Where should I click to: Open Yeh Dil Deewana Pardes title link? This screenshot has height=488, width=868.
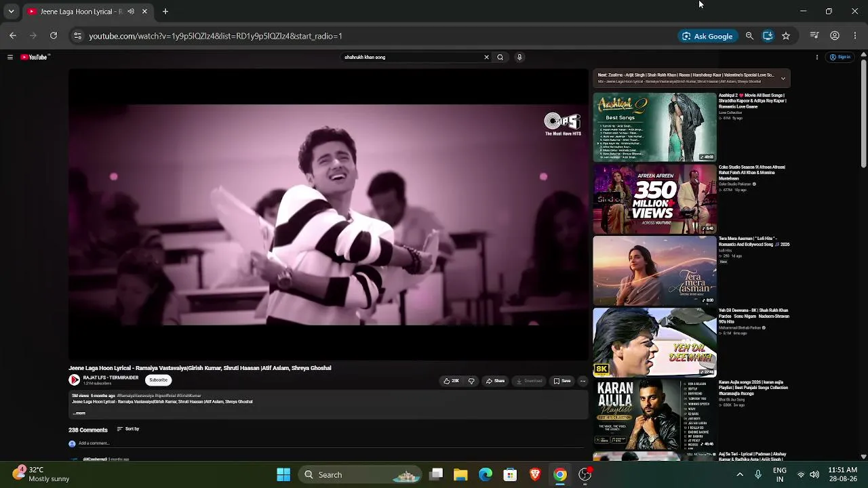tap(754, 316)
